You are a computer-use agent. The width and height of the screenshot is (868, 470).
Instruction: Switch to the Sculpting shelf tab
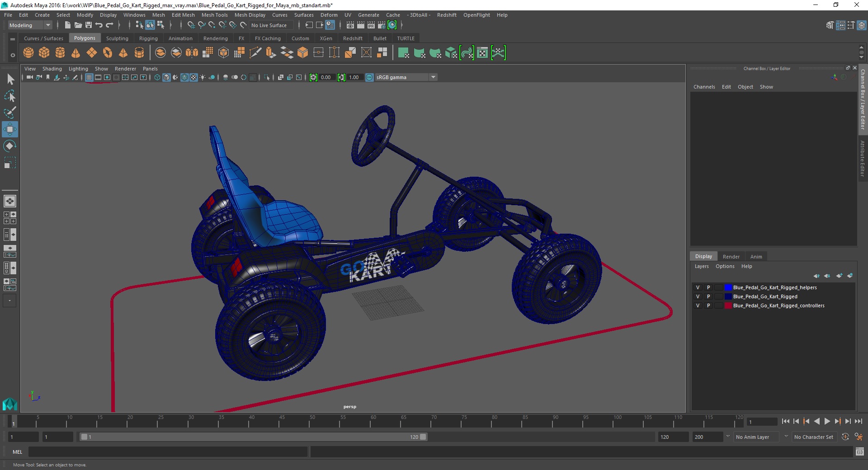coord(117,38)
